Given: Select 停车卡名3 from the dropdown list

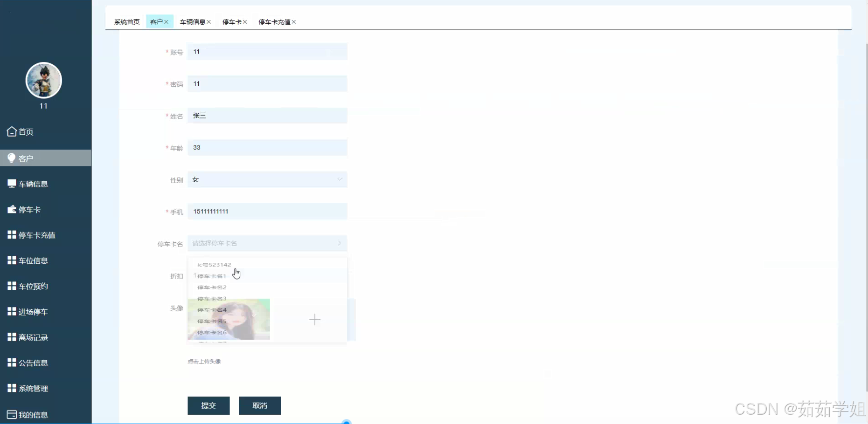Looking at the screenshot, I should pyautogui.click(x=211, y=298).
